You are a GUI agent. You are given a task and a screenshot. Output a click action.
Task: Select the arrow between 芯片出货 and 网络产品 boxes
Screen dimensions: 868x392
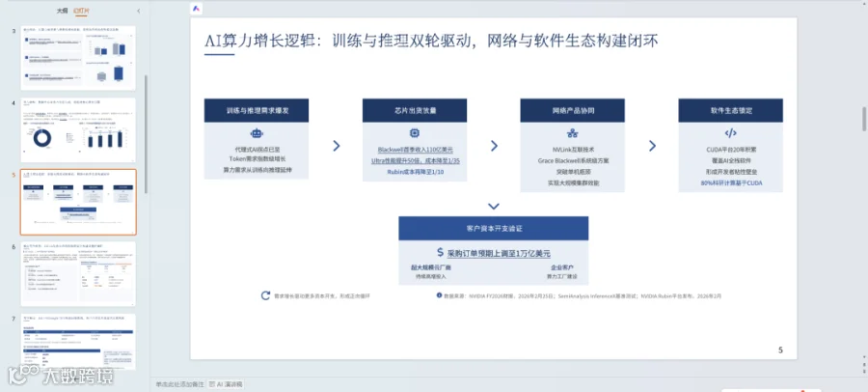(494, 146)
